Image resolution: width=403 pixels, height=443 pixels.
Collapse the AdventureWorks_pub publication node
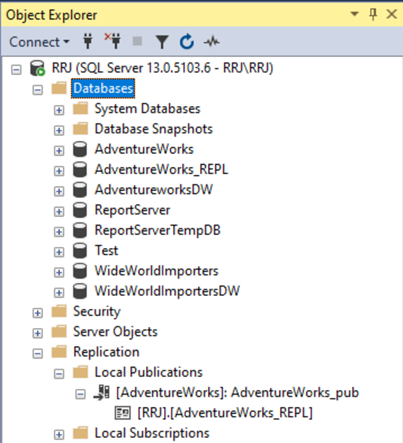[x=80, y=394]
